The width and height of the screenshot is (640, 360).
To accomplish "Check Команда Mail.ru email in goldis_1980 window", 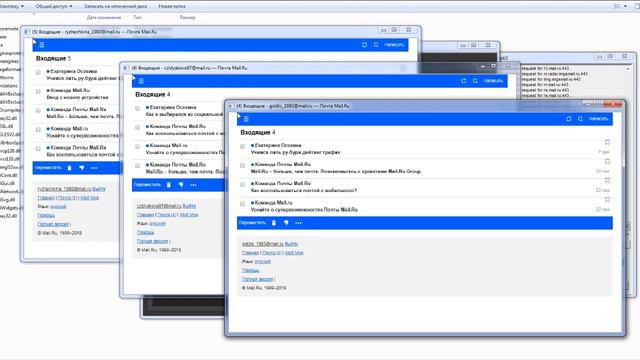I will click(242, 203).
